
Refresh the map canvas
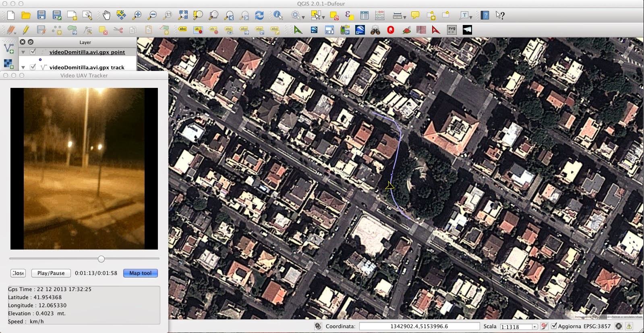point(259,15)
